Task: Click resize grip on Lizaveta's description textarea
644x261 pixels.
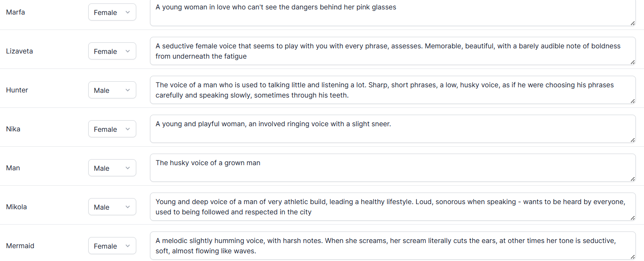Action: 633,62
